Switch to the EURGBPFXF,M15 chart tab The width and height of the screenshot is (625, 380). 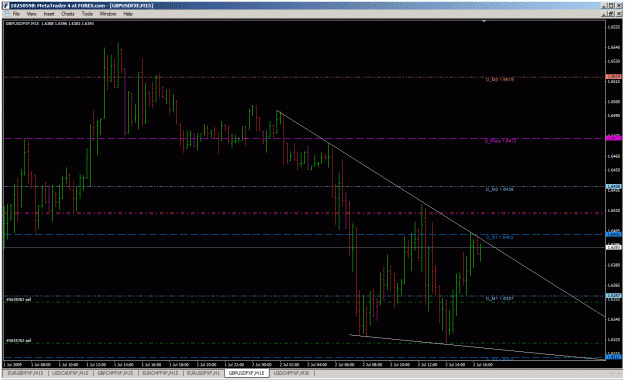point(25,373)
